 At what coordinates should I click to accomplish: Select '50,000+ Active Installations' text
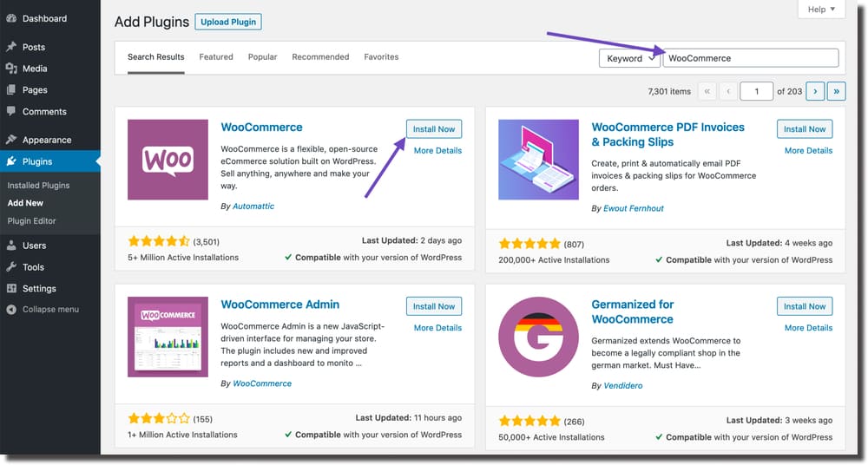pos(551,436)
